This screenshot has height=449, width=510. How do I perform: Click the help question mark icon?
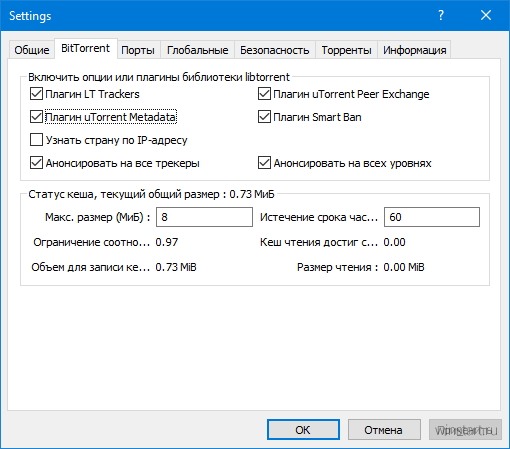[x=441, y=15]
